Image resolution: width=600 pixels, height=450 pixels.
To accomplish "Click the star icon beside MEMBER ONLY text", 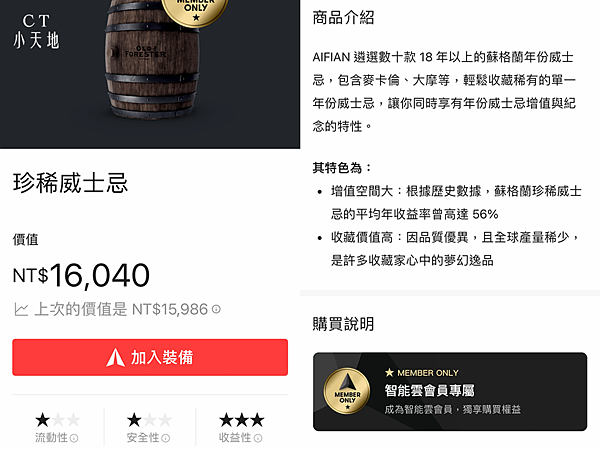I will 389,372.
